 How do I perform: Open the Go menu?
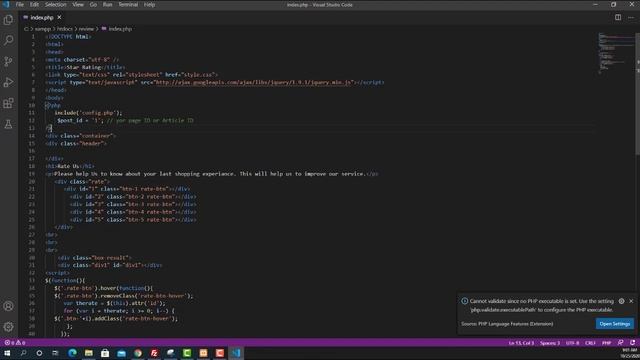point(93,4)
